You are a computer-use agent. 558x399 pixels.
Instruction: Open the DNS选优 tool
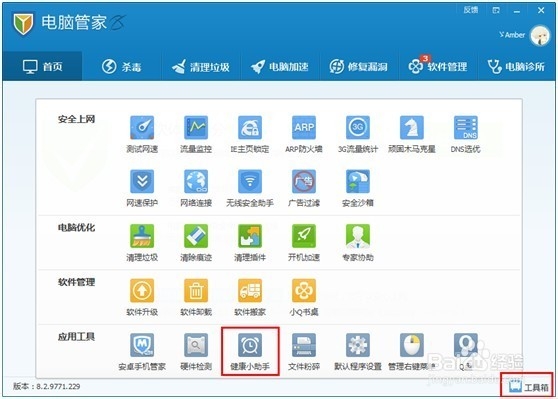[465, 134]
